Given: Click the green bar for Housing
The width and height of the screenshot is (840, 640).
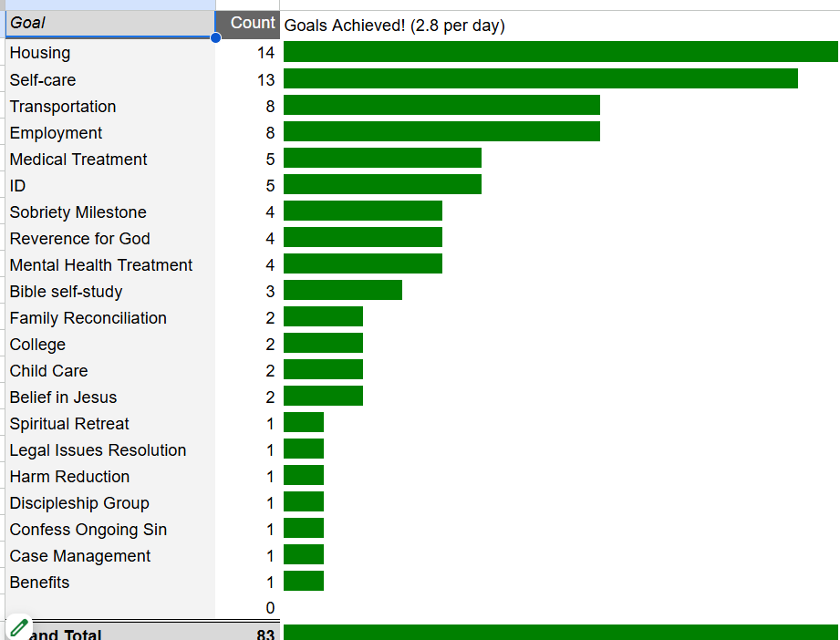Looking at the screenshot, I should click(560, 51).
